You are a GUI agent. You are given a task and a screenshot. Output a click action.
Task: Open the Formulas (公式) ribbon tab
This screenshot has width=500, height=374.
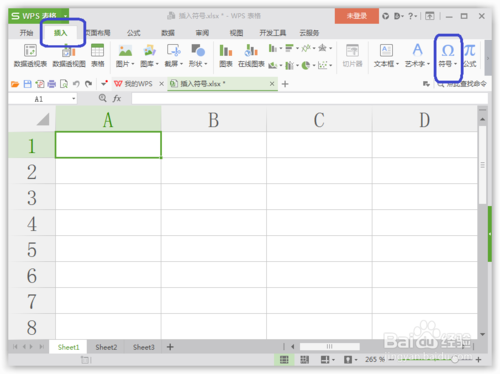[x=134, y=33]
